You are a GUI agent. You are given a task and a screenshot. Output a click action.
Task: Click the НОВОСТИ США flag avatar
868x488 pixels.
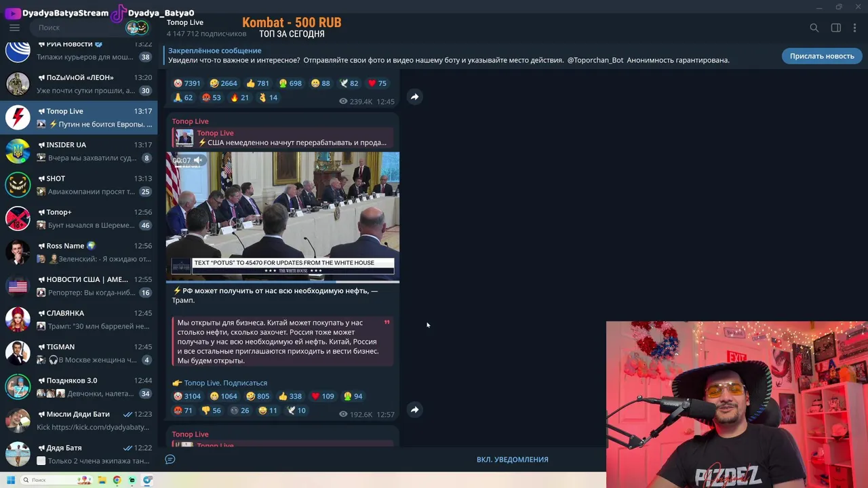18,286
